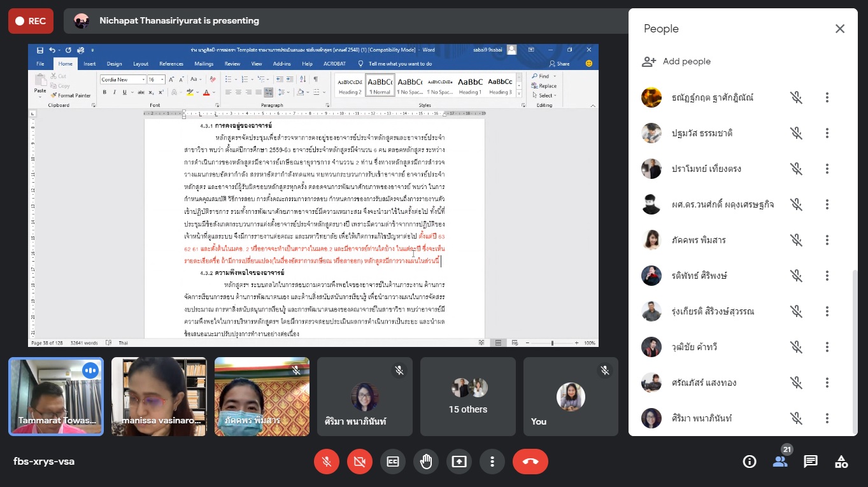Open the call's more options menu
The width and height of the screenshot is (868, 487).
(x=492, y=462)
